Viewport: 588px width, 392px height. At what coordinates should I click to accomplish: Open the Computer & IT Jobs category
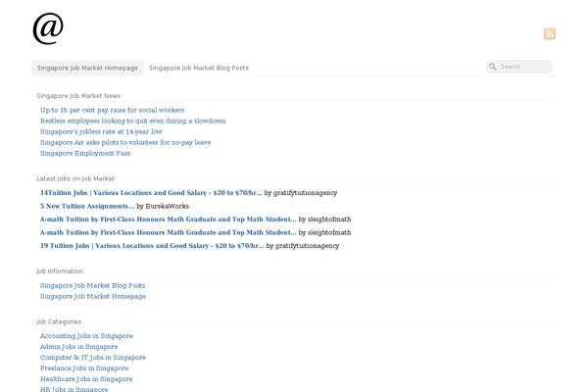pos(93,358)
